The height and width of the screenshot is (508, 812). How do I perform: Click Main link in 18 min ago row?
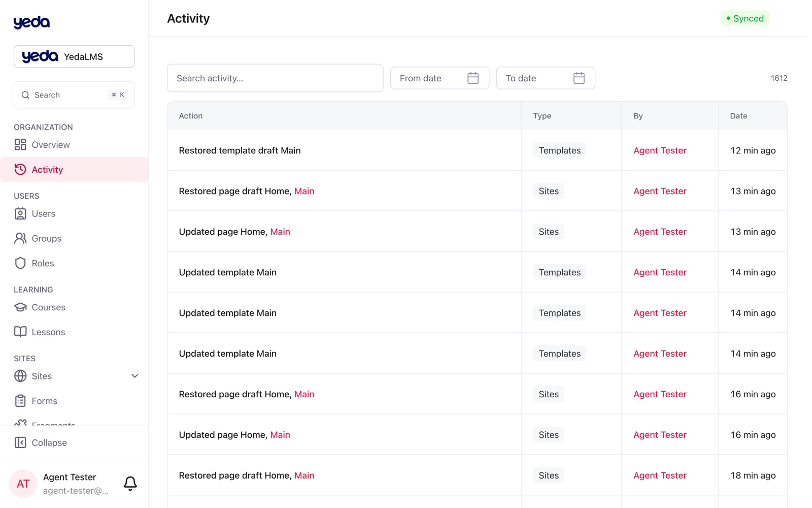click(x=304, y=475)
